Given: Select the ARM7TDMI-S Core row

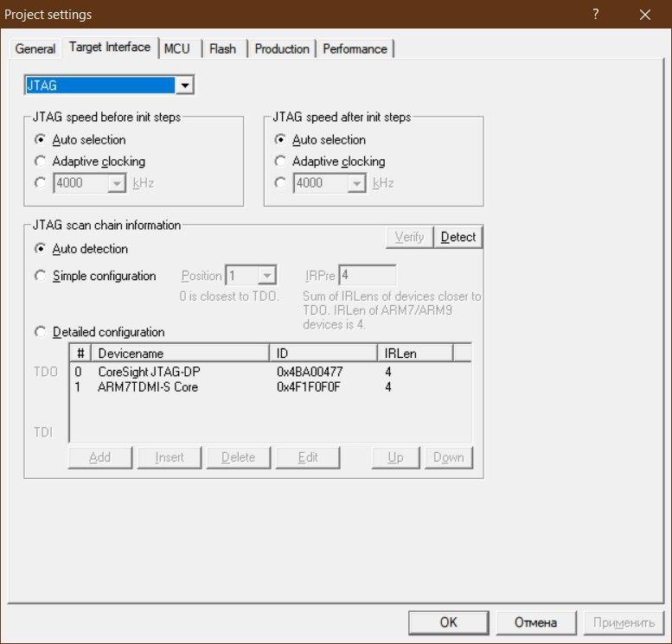Looking at the screenshot, I should (147, 387).
